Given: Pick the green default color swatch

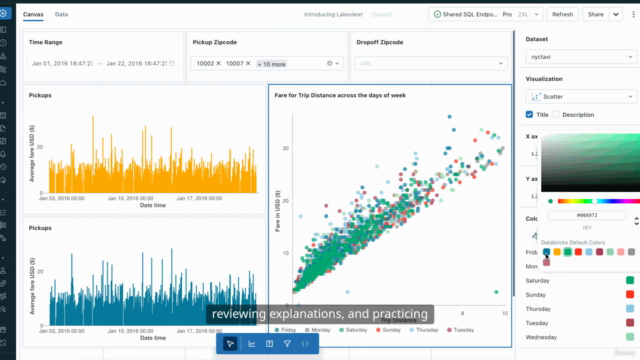Looking at the screenshot, I should [568, 252].
